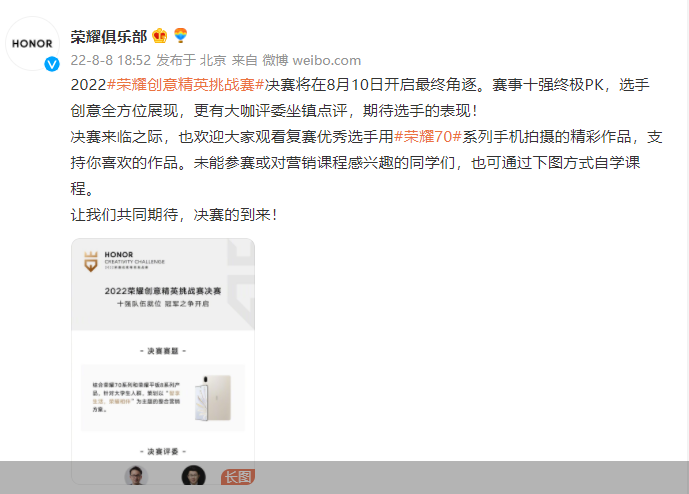Click the phone and tablet product picture
This screenshot has width=689, height=494.
(x=213, y=398)
